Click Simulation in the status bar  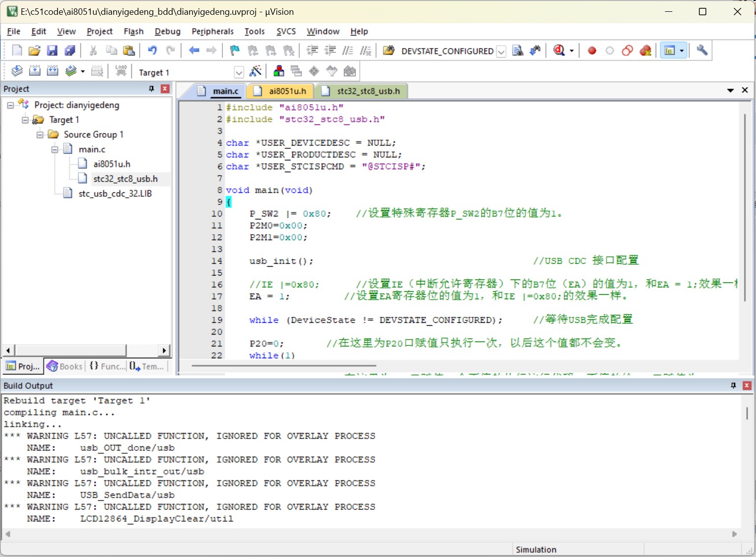click(536, 550)
